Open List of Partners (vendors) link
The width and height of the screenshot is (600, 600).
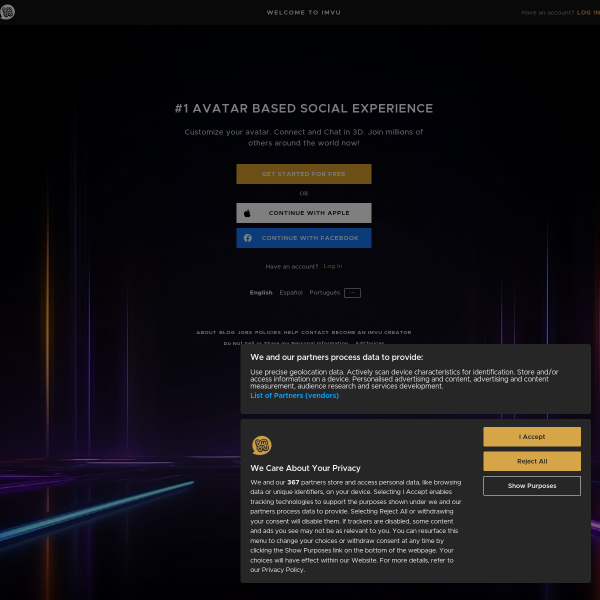coord(294,396)
